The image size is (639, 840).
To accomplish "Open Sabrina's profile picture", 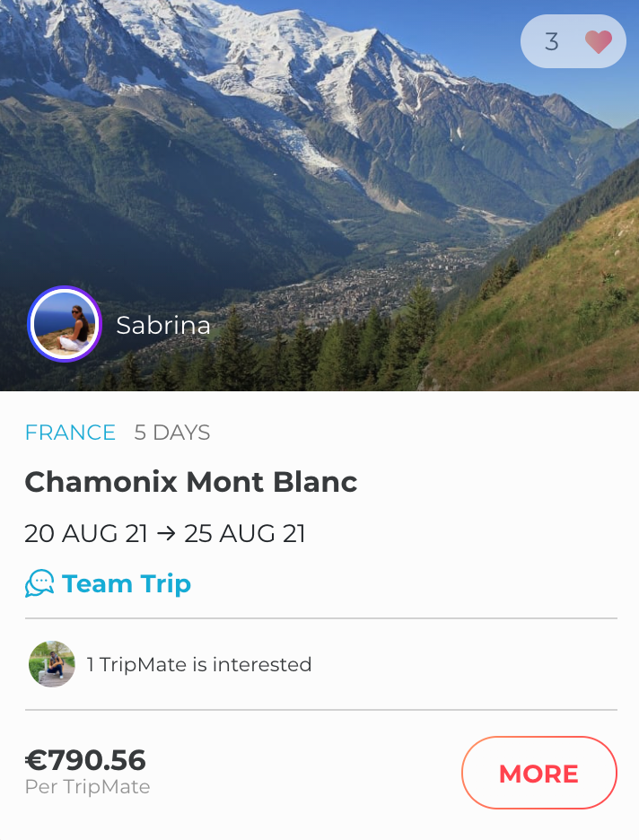I will click(x=65, y=324).
